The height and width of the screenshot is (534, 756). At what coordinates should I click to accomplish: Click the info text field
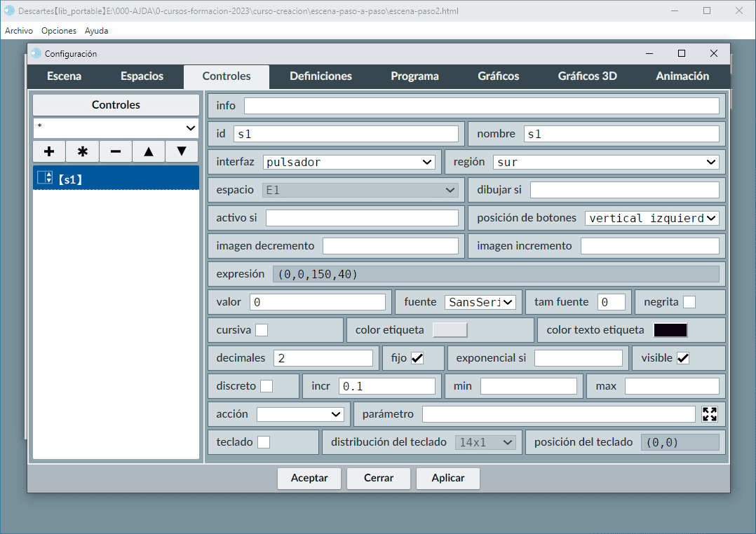[481, 106]
